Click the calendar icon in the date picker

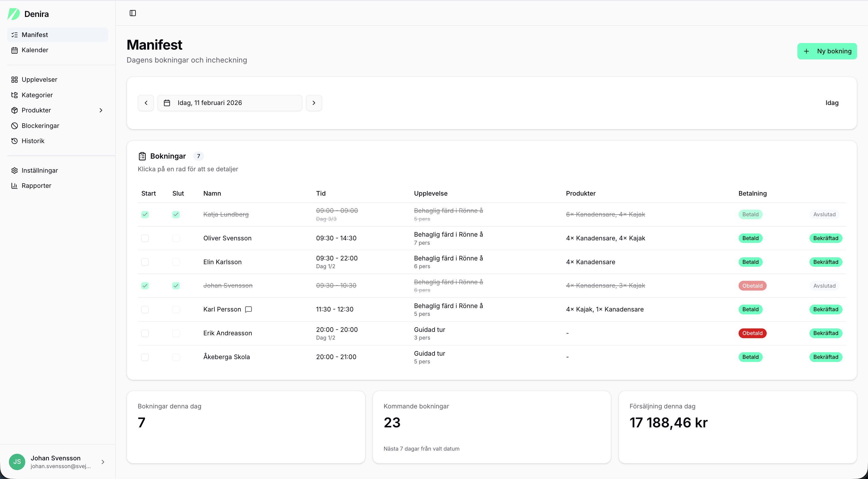pos(167,103)
